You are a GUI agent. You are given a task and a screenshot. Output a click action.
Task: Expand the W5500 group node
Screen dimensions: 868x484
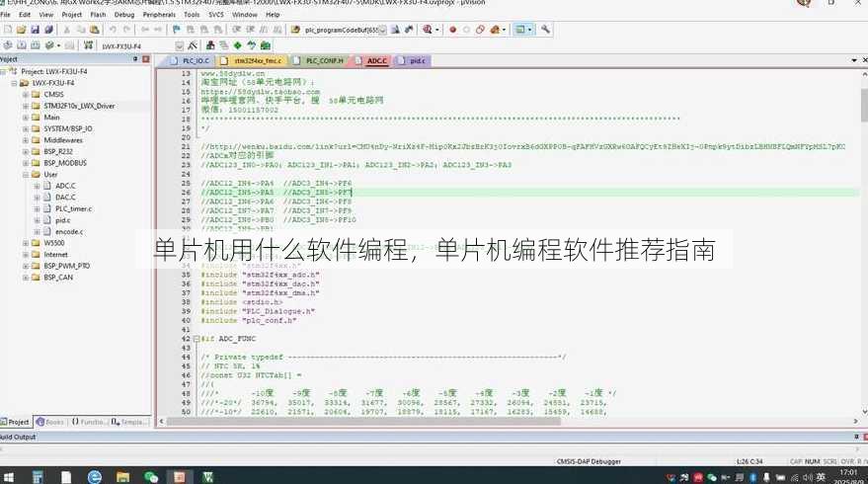pos(25,243)
